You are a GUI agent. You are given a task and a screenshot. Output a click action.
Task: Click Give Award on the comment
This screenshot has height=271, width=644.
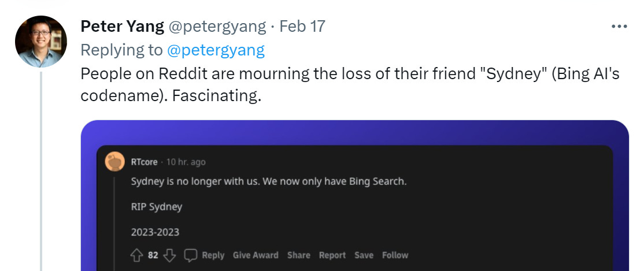(x=256, y=255)
